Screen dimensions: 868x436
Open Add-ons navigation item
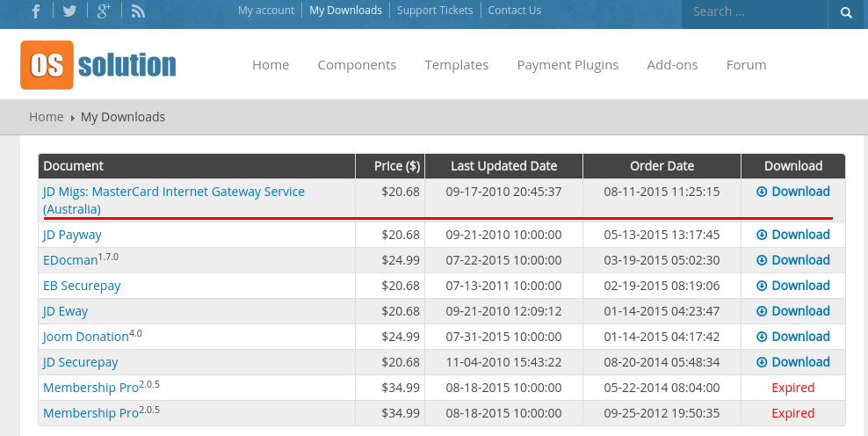(673, 65)
